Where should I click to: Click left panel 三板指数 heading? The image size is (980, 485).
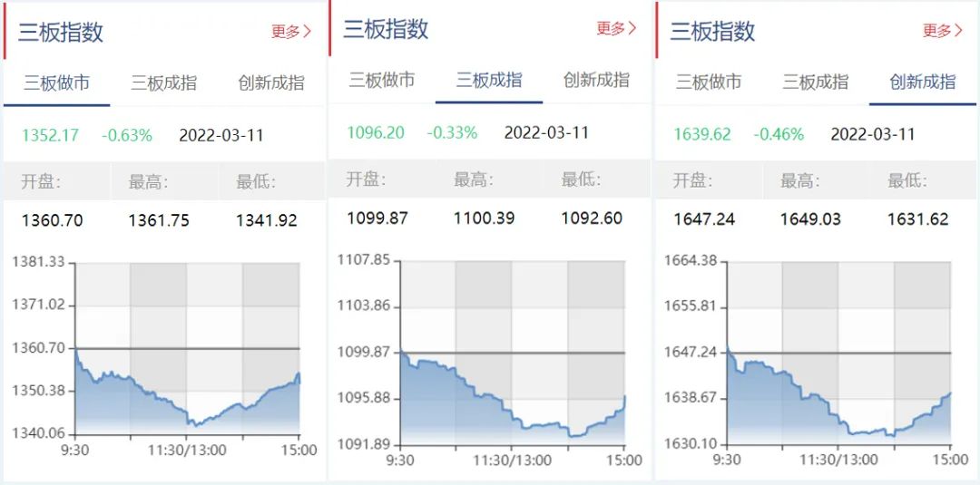tap(61, 32)
